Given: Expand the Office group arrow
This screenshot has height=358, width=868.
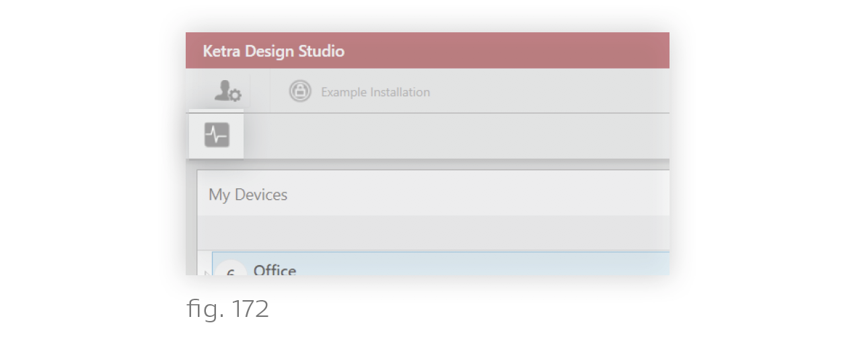Looking at the screenshot, I should pos(207,273).
